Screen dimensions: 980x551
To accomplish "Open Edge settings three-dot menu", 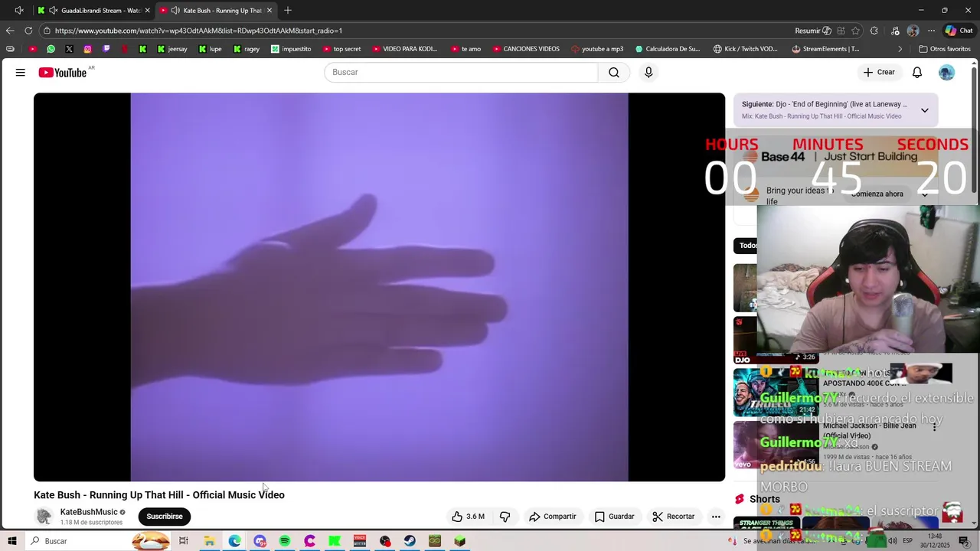I will click(x=931, y=31).
